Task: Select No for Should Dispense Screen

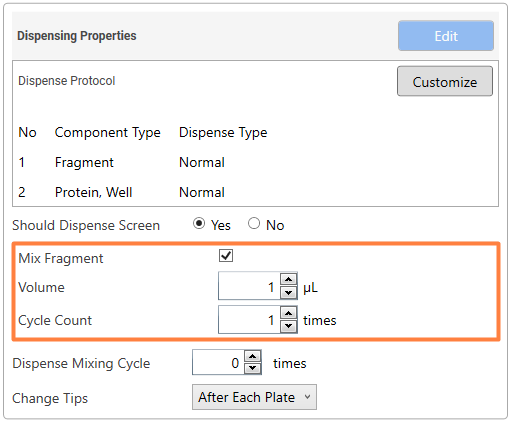Action: pyautogui.click(x=254, y=223)
